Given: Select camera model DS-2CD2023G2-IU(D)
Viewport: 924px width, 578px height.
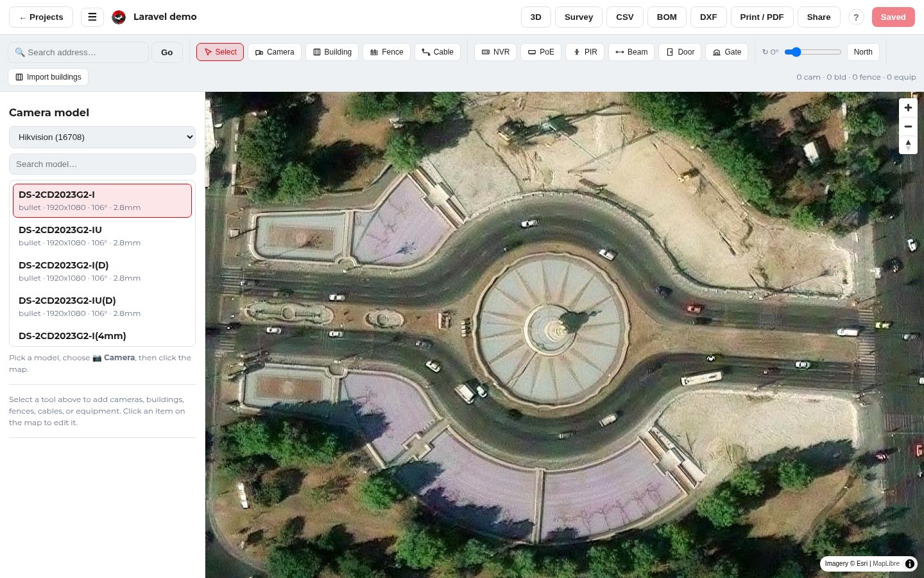Looking at the screenshot, I should point(102,306).
